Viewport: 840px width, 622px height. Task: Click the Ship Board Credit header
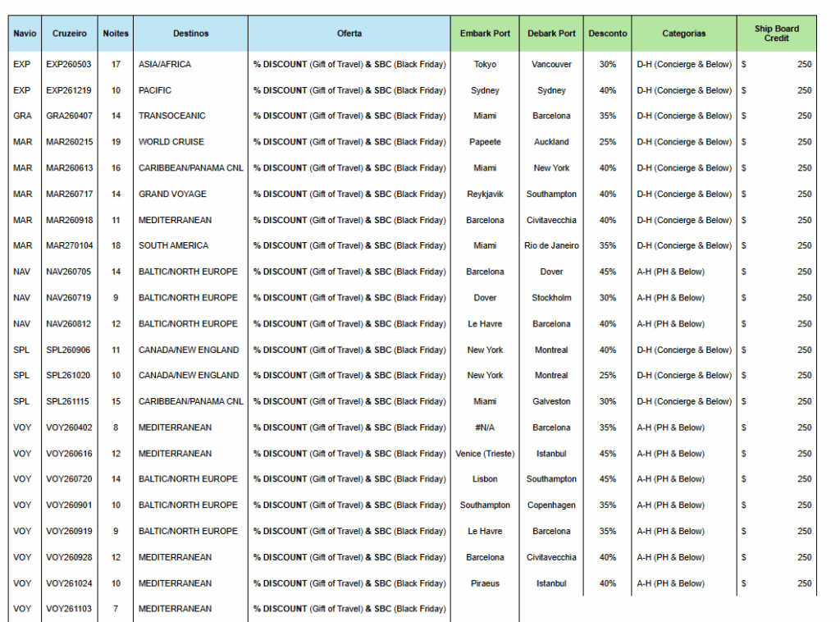(x=776, y=34)
